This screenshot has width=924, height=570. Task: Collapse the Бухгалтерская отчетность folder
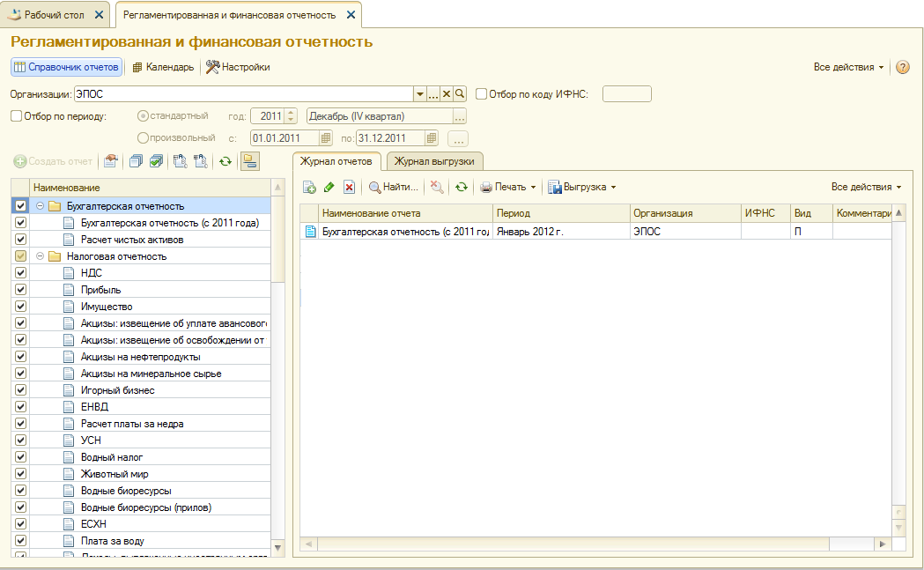pyautogui.click(x=40, y=206)
